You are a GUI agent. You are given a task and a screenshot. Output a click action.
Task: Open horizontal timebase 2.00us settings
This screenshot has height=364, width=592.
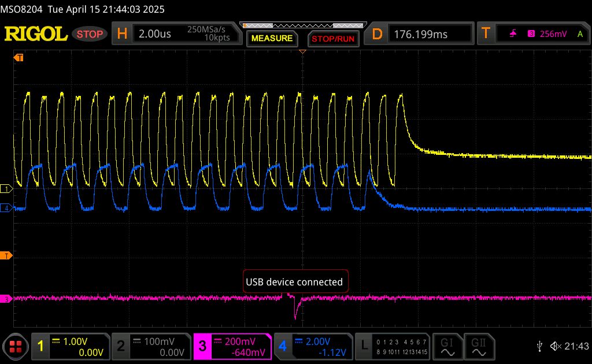(x=176, y=34)
